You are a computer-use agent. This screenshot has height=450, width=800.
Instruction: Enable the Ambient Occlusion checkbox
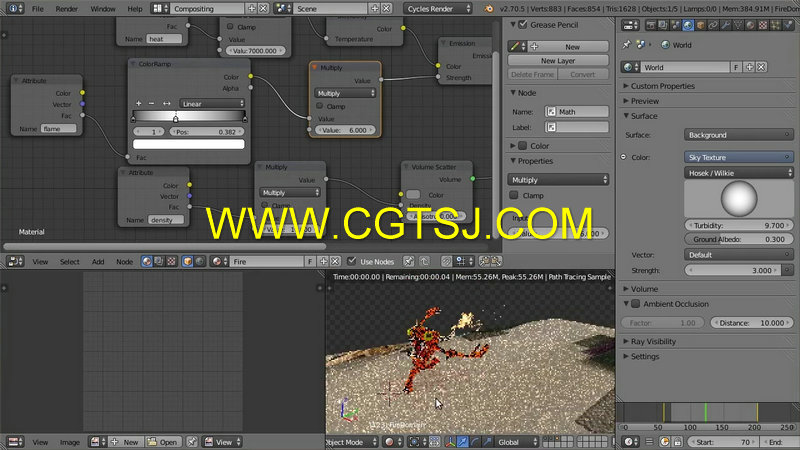pyautogui.click(x=635, y=304)
